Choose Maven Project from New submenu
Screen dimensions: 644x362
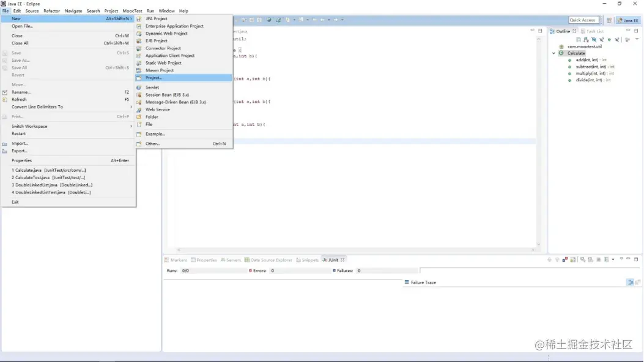(184, 70)
